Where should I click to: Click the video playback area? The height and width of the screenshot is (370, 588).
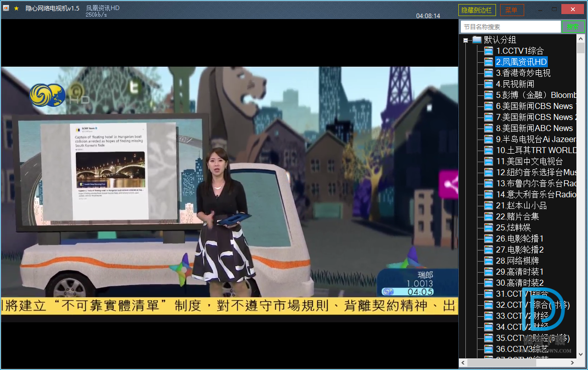point(230,194)
